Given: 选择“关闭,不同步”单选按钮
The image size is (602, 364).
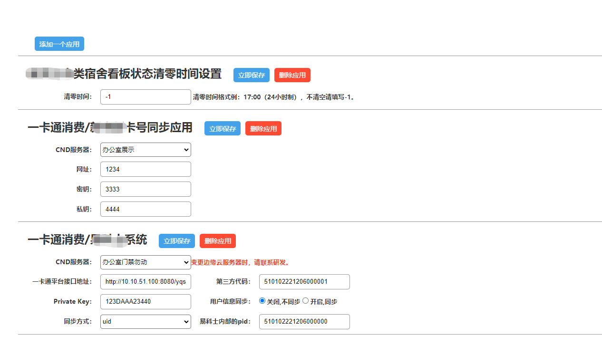Looking at the screenshot, I should (x=262, y=301).
